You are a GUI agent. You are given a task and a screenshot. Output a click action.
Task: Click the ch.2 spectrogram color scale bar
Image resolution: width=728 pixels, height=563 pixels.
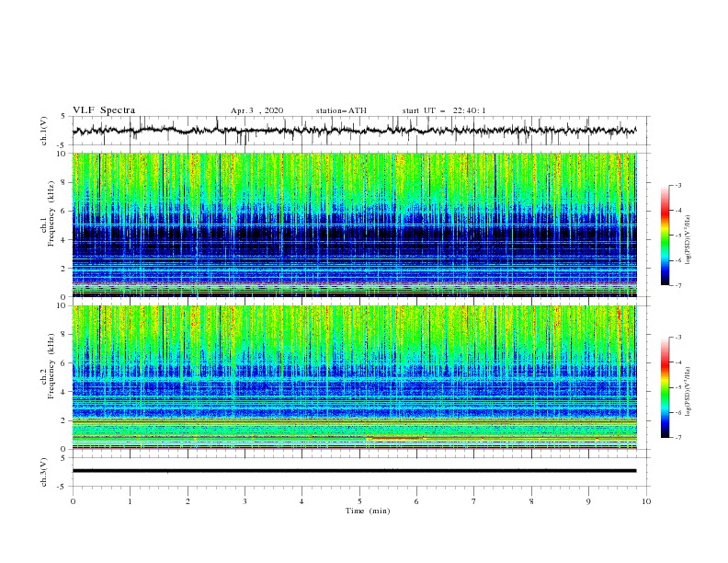665,387
